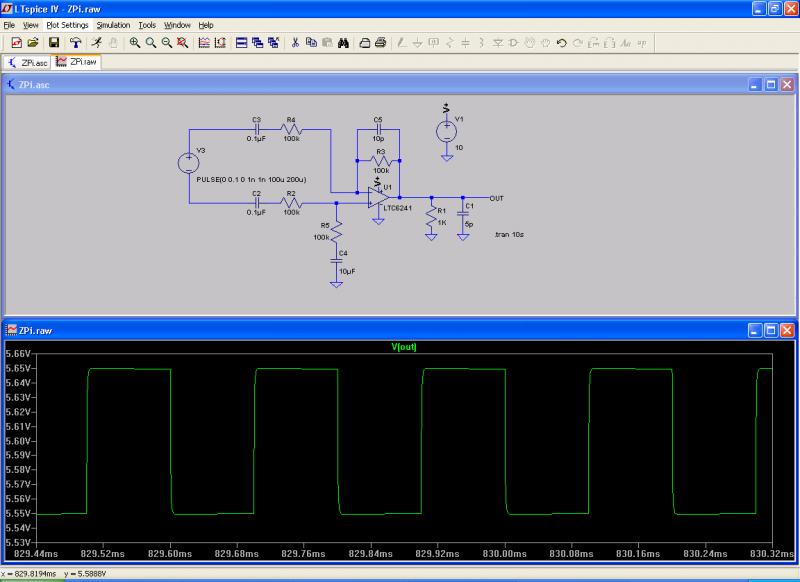Maximize the ZPi.raw plot window
This screenshot has height=582, width=800.
point(771,329)
